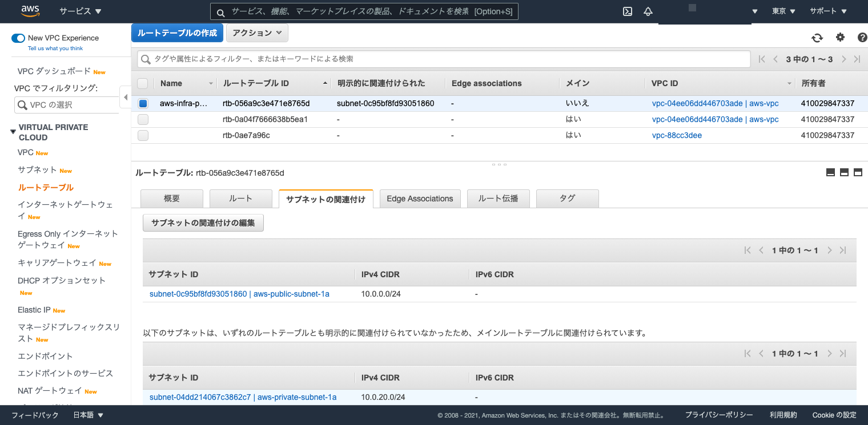Switch to the 概要 tab
This screenshot has height=425, width=868.
tap(172, 199)
